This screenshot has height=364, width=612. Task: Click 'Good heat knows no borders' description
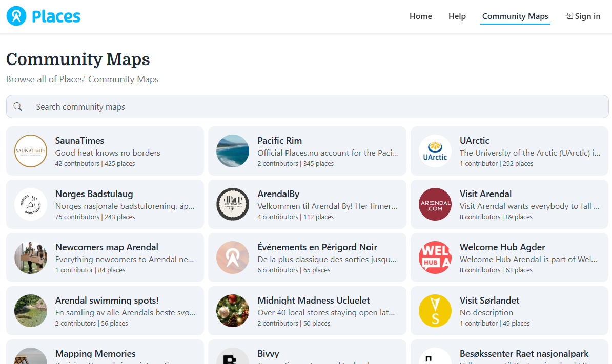tap(108, 153)
